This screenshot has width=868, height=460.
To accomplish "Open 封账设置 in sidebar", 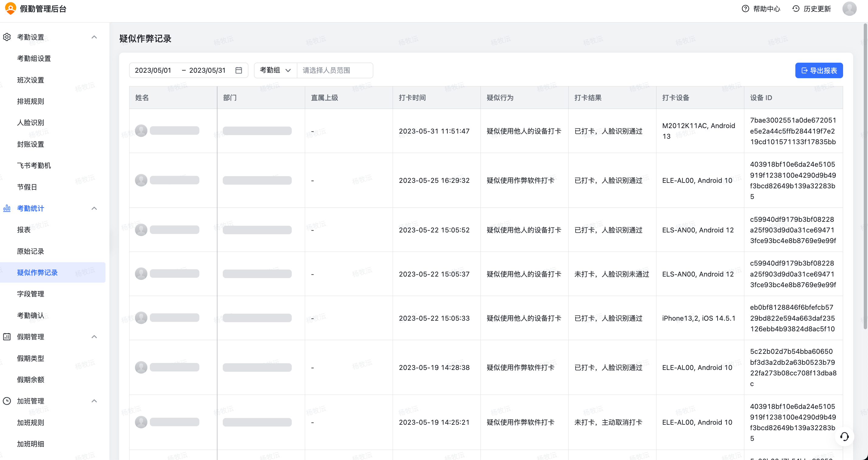I will click(31, 144).
